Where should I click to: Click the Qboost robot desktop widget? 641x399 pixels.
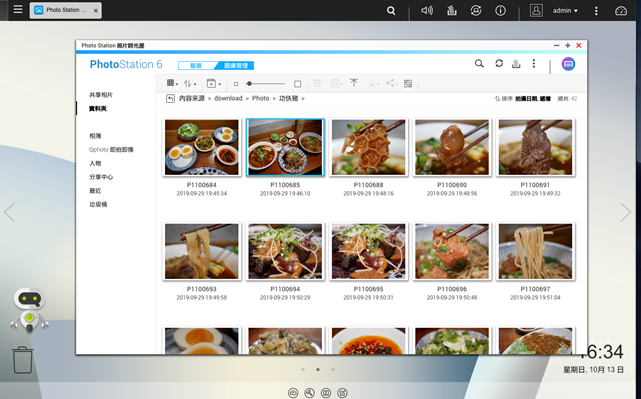click(x=29, y=310)
